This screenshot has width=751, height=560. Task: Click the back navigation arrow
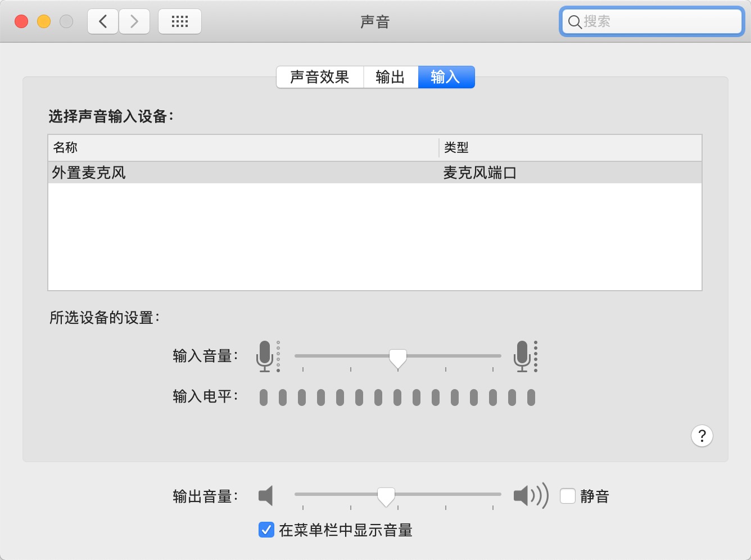point(103,22)
